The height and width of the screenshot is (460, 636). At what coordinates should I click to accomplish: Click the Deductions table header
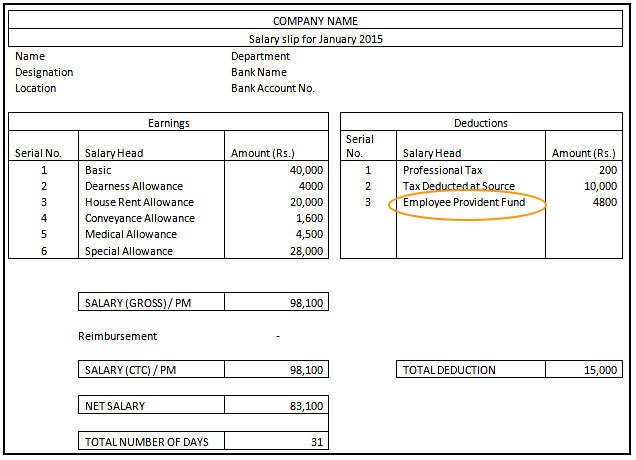pyautogui.click(x=481, y=123)
